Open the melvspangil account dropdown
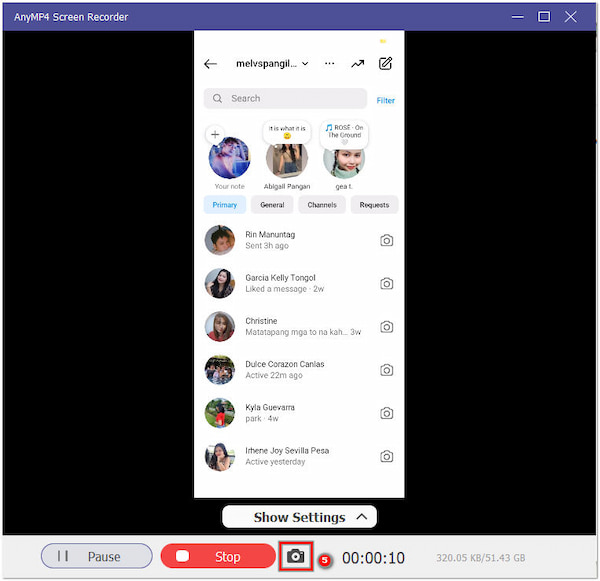The height and width of the screenshot is (581, 600). point(272,64)
